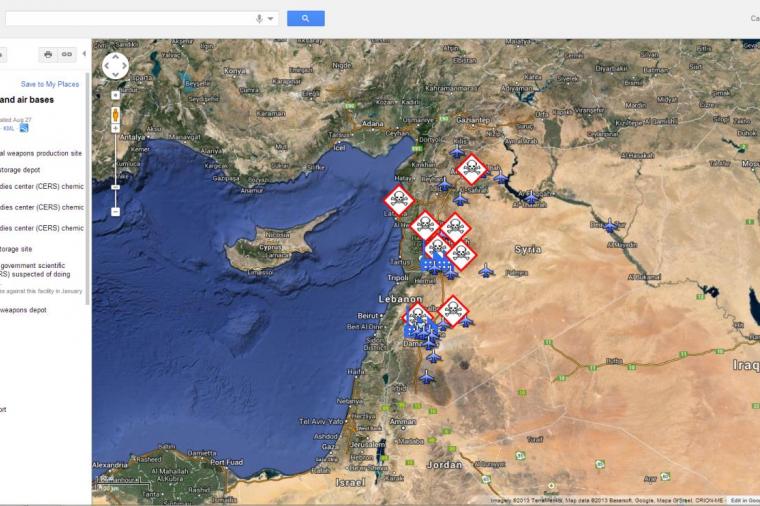760x506 pixels.
Task: Click the KML download icon
Action: pyautogui.click(x=24, y=127)
